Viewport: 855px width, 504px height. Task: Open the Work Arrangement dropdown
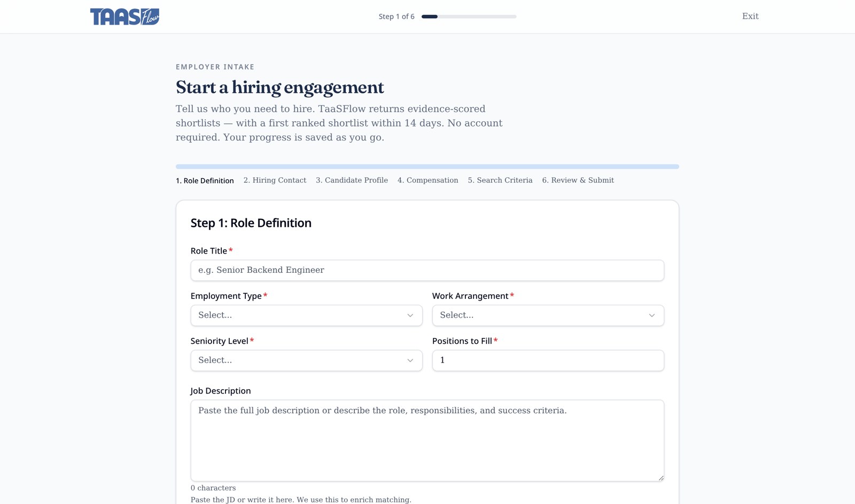(x=548, y=316)
